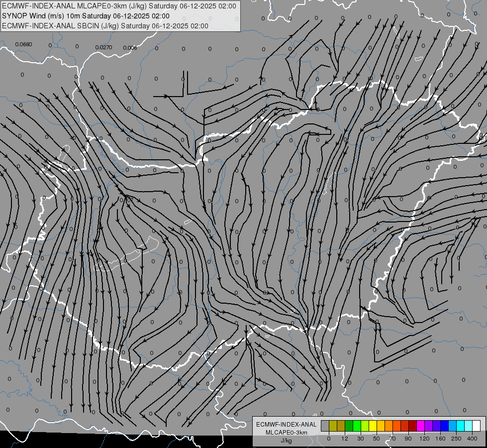Click the 0.006 value on the map
487x448 pixels.
pyautogui.click(x=130, y=48)
